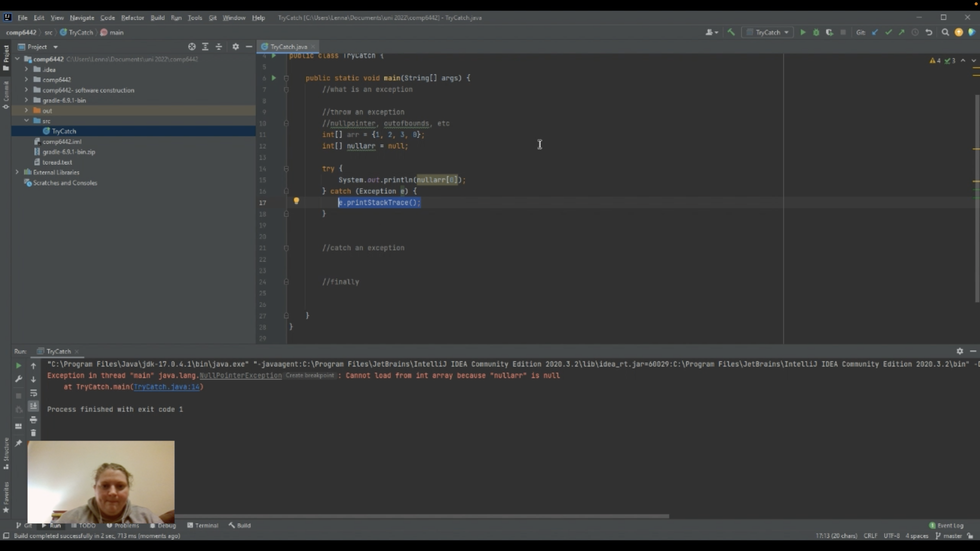Expand the External Libraries node
Image resolution: width=980 pixels, height=551 pixels.
point(17,172)
